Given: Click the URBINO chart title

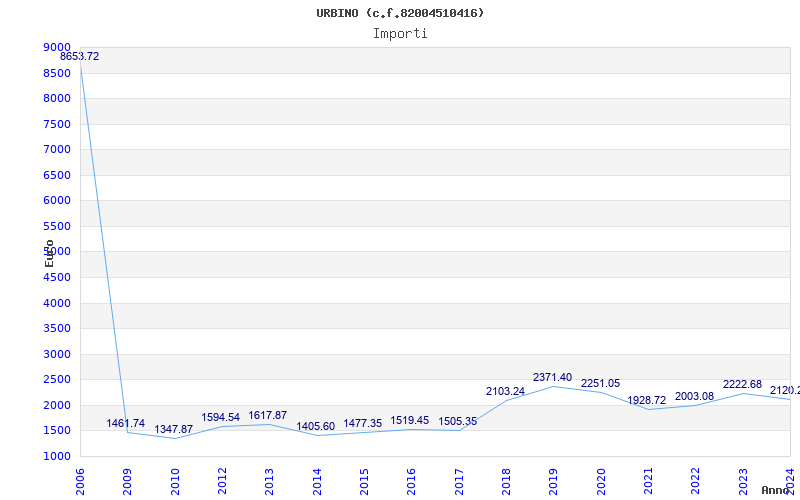Looking at the screenshot, I should 400,13.
